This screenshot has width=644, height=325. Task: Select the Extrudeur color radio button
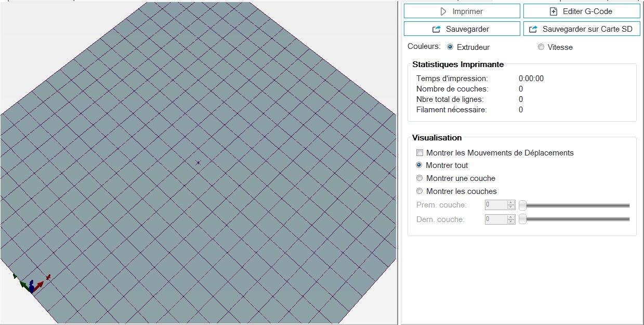[450, 47]
